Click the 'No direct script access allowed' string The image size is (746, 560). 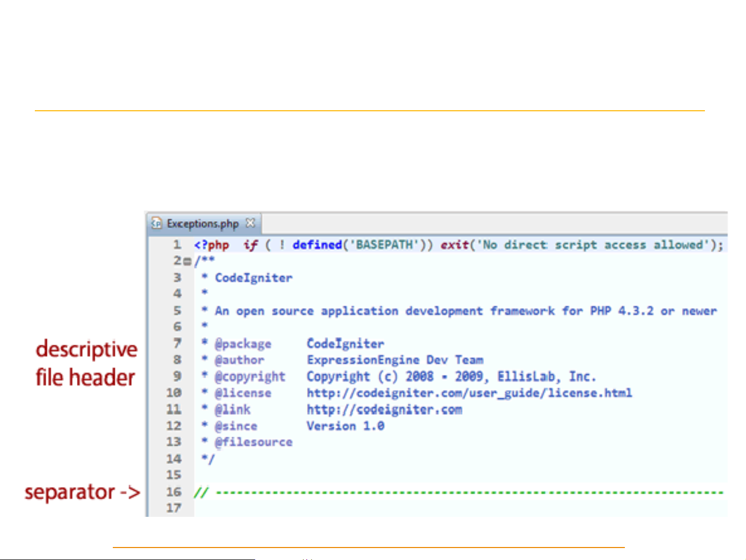593,244
